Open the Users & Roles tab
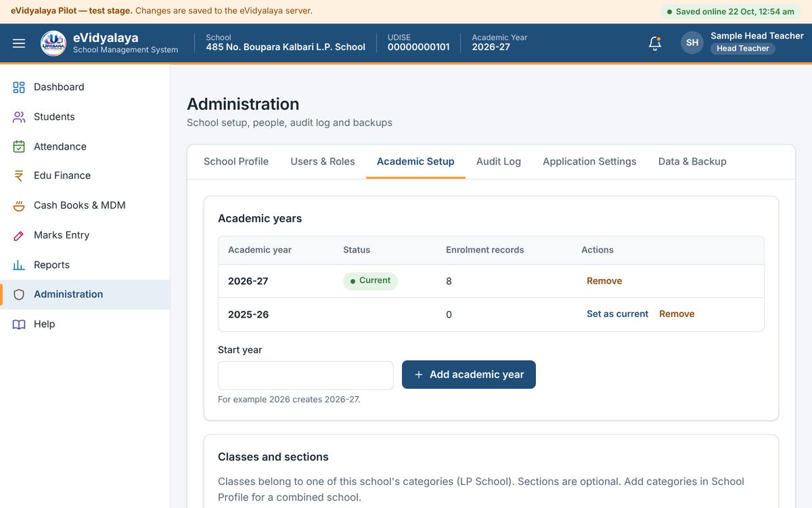812x508 pixels. pyautogui.click(x=323, y=162)
